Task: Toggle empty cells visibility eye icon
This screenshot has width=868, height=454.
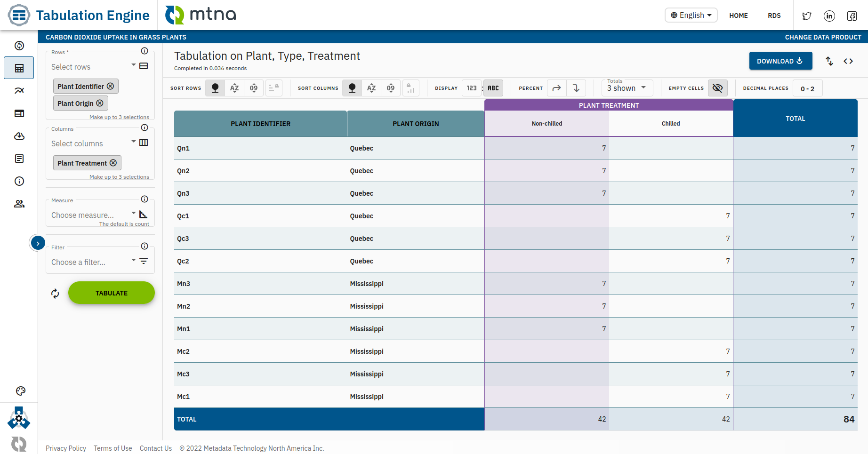Action: [x=718, y=88]
